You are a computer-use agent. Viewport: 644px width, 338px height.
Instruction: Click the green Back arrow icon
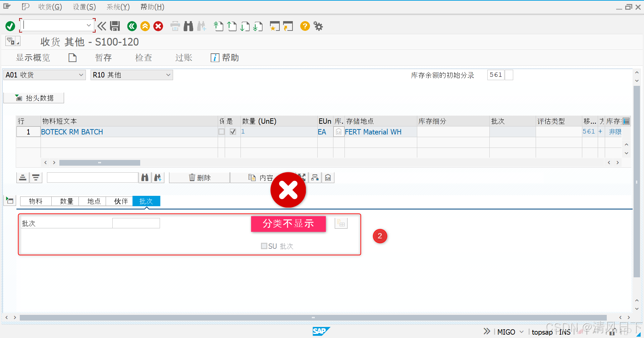[132, 26]
